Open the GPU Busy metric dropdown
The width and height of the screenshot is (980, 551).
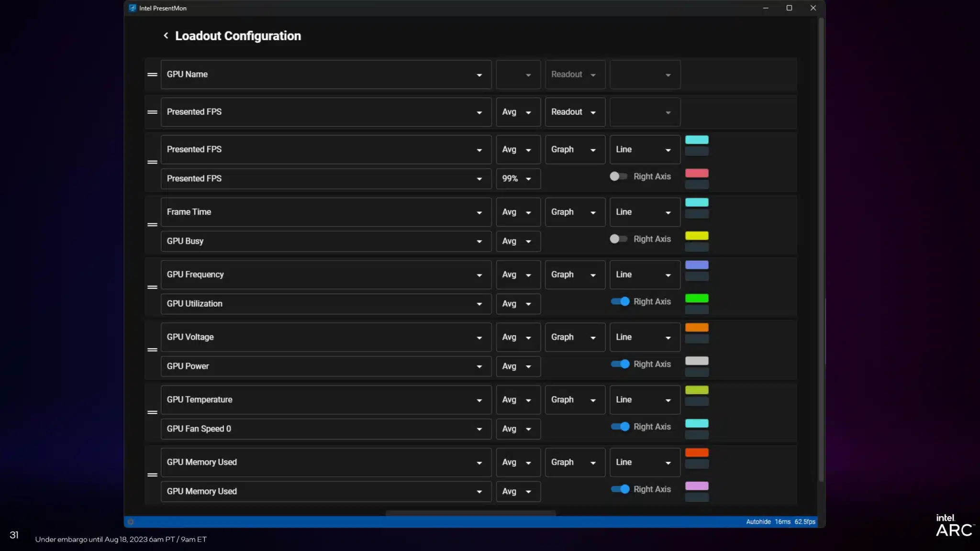coord(326,242)
